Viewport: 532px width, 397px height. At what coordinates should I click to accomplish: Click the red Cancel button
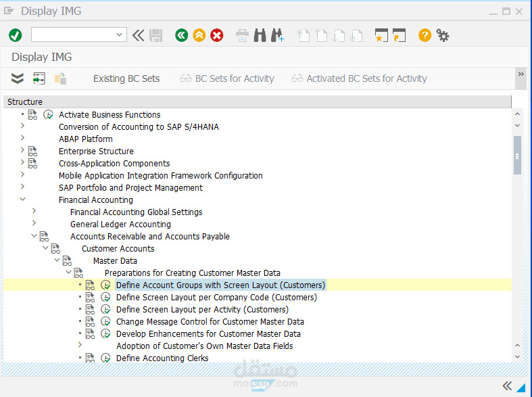point(217,35)
